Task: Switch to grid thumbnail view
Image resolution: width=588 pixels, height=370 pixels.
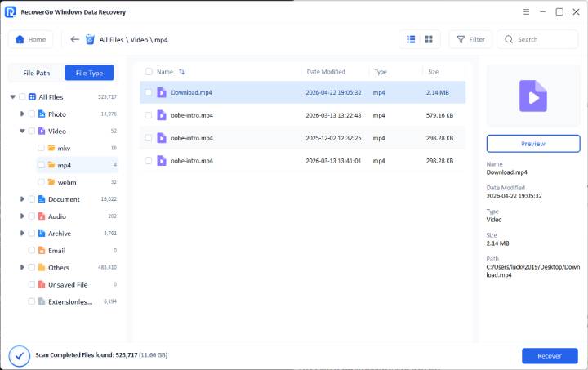Action: (428, 39)
